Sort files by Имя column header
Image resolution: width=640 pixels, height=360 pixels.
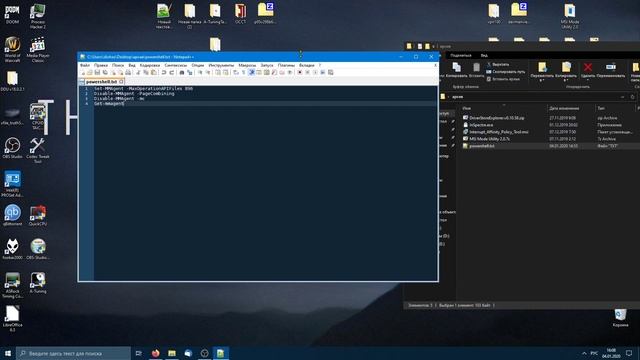tap(467, 108)
